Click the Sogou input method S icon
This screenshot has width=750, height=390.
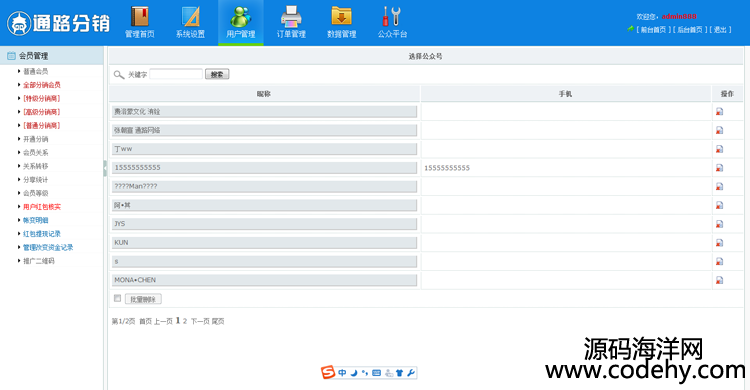pyautogui.click(x=328, y=372)
